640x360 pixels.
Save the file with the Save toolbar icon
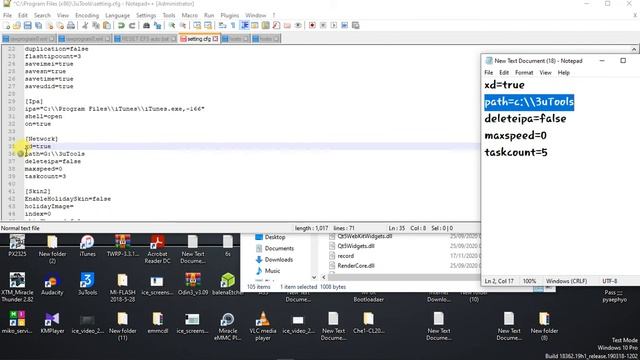click(27, 25)
